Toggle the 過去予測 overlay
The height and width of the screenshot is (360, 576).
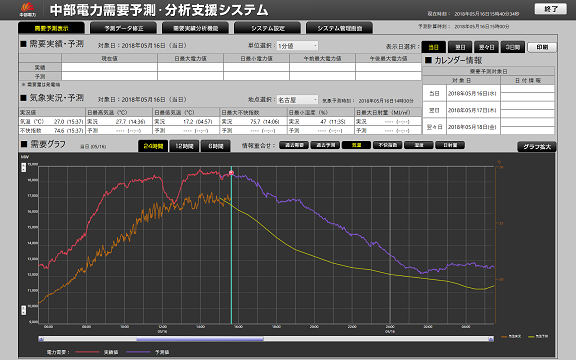click(x=325, y=145)
